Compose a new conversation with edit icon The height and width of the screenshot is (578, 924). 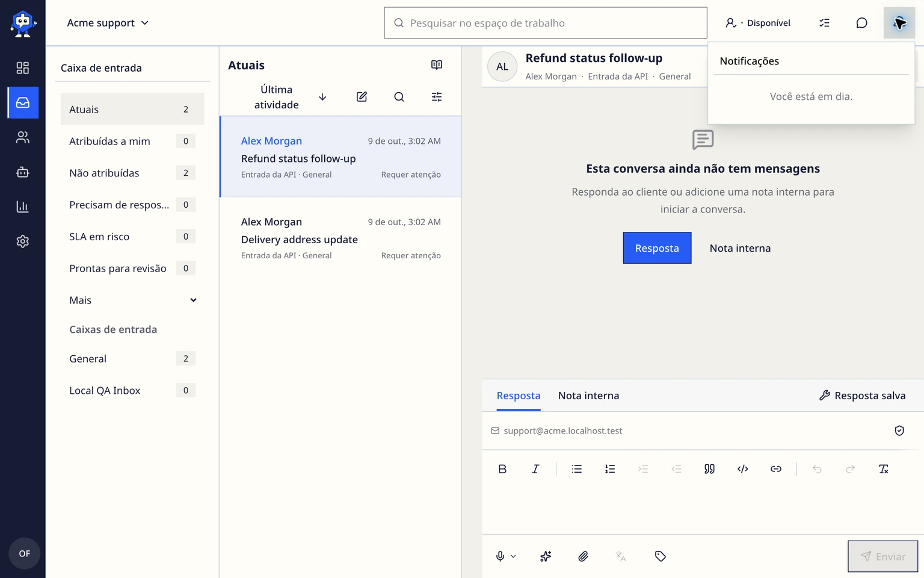click(x=362, y=97)
